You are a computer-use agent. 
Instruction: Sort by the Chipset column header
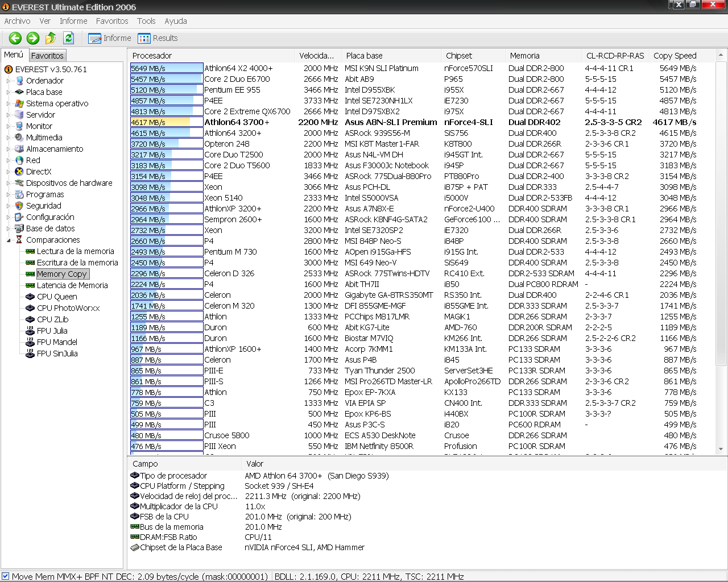pyautogui.click(x=473, y=56)
